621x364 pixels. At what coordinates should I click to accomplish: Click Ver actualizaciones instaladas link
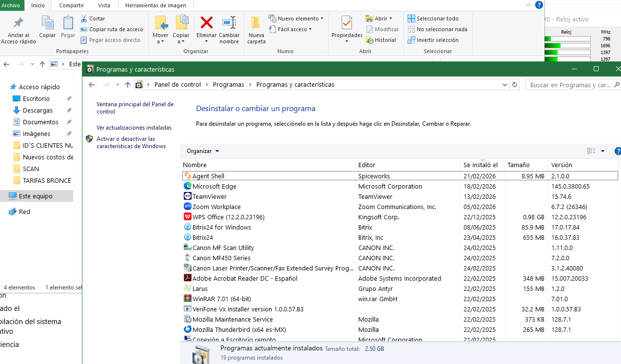pyautogui.click(x=134, y=128)
